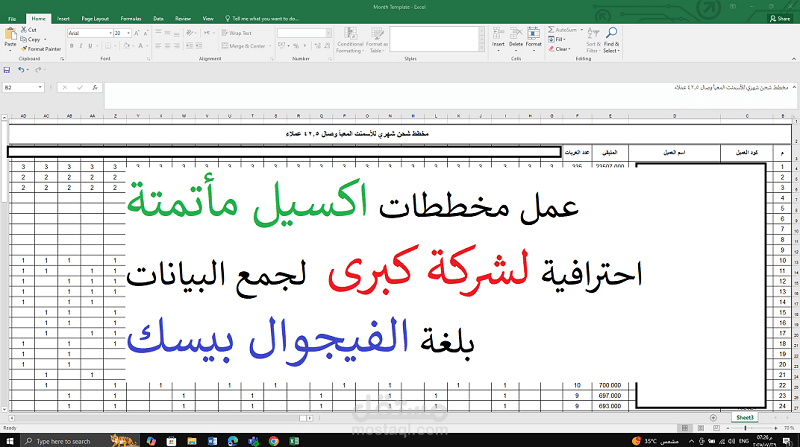
Task: Click the Share button
Action: click(780, 18)
